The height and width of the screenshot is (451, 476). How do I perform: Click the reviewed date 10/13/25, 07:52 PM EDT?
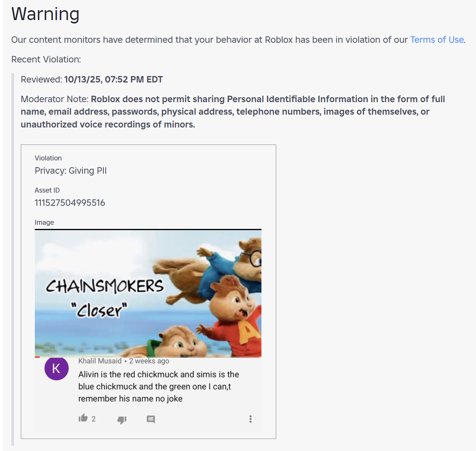113,79
